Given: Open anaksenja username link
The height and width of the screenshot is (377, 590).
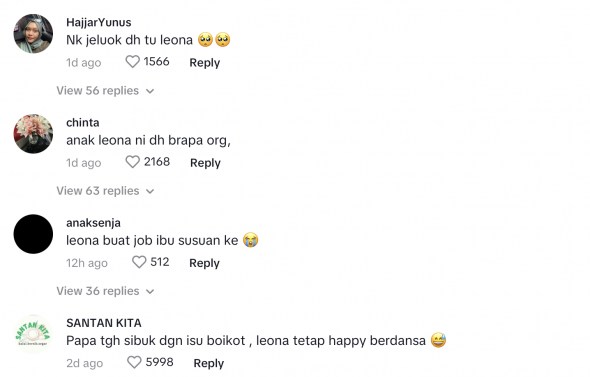Looking at the screenshot, I should [x=93, y=223].
